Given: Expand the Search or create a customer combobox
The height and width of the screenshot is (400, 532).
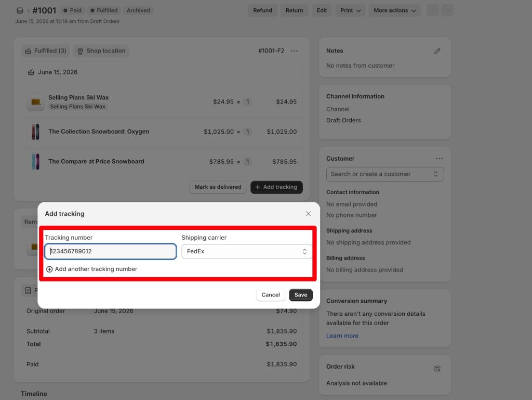Looking at the screenshot, I should tap(385, 174).
